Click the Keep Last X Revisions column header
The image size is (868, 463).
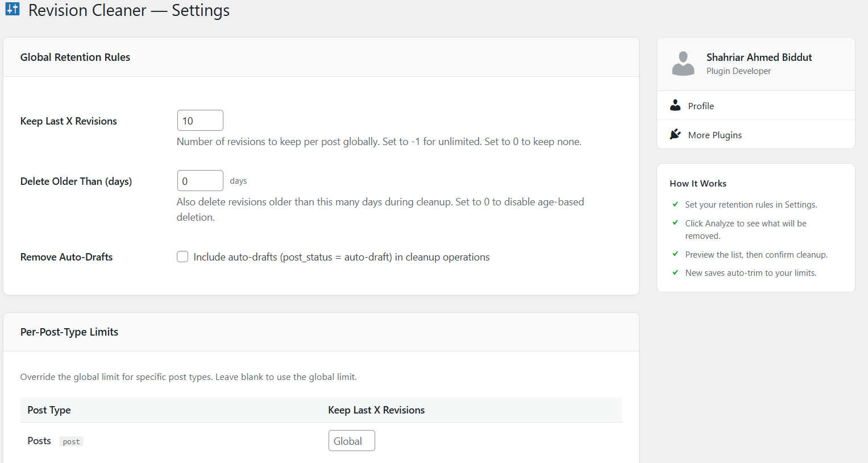pos(376,410)
